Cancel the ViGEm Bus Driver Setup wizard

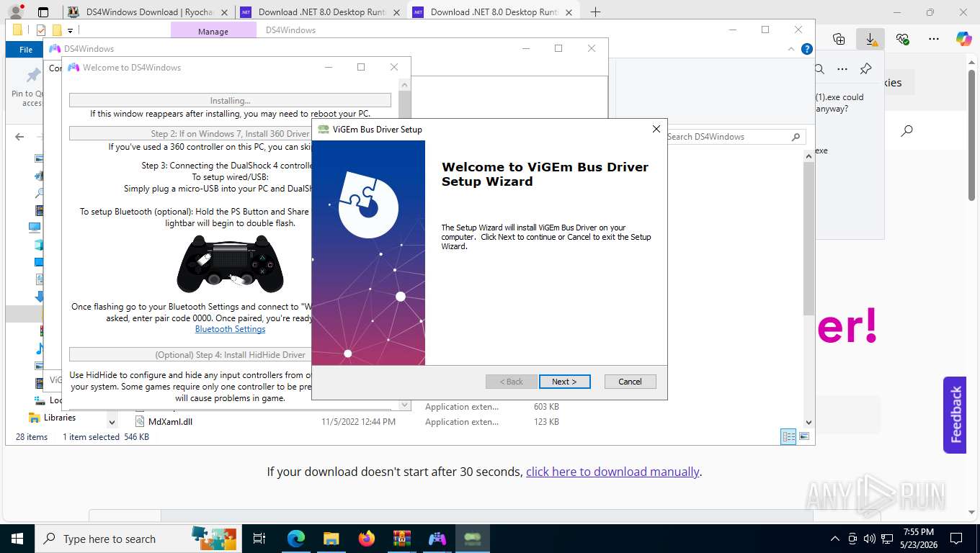pos(630,382)
